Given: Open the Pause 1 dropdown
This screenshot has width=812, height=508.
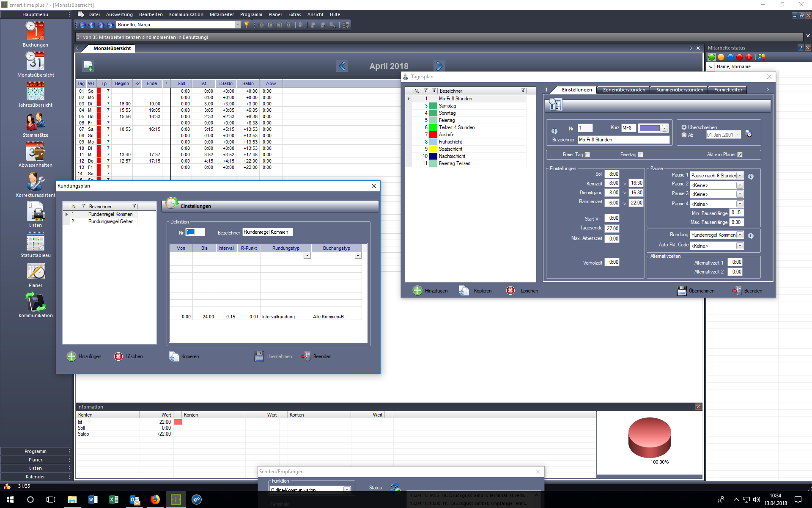Looking at the screenshot, I should pos(740,176).
